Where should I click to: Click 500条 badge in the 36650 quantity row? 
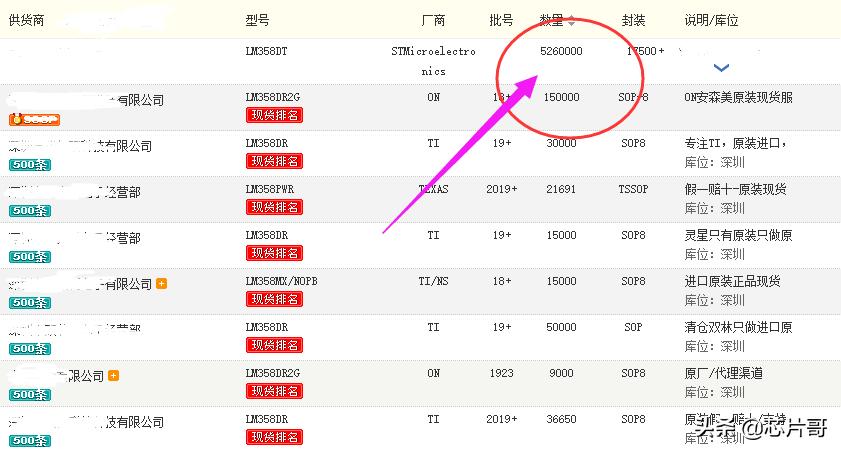pos(30,441)
